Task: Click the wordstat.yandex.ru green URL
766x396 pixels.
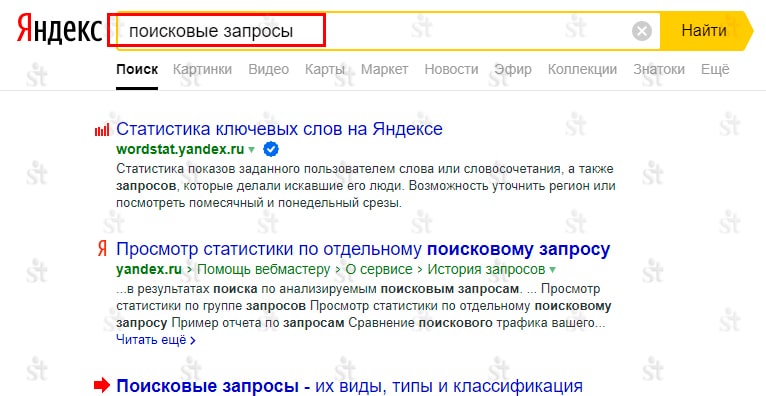Action: (x=180, y=149)
